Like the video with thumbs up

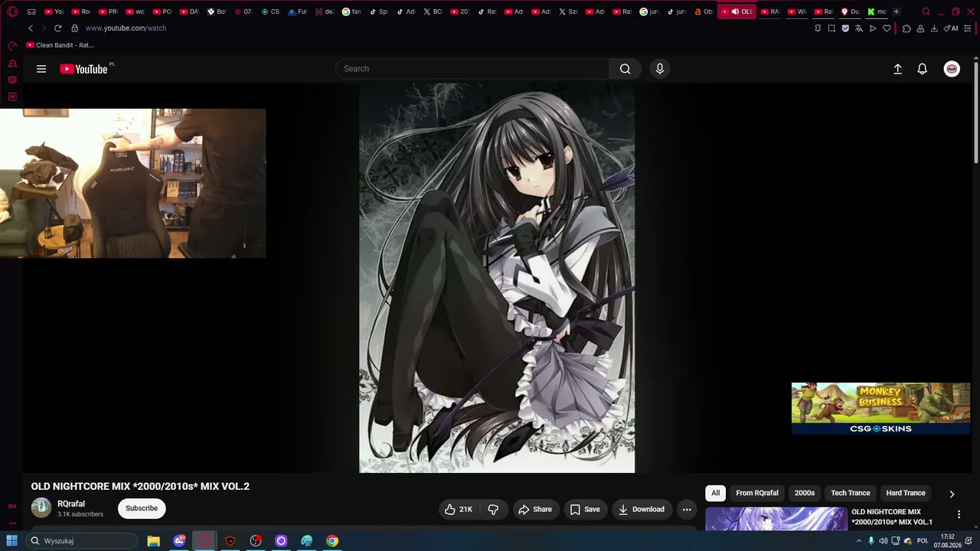point(458,510)
